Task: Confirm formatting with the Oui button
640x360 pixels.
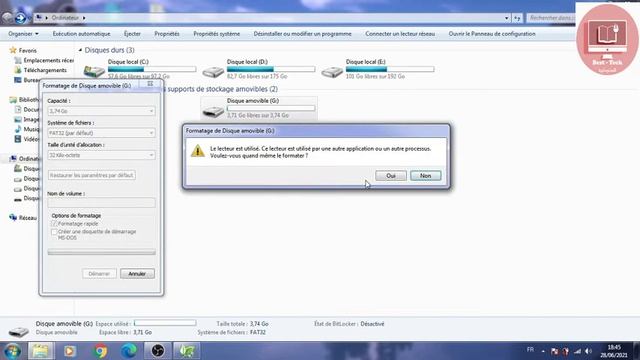Action: click(391, 176)
